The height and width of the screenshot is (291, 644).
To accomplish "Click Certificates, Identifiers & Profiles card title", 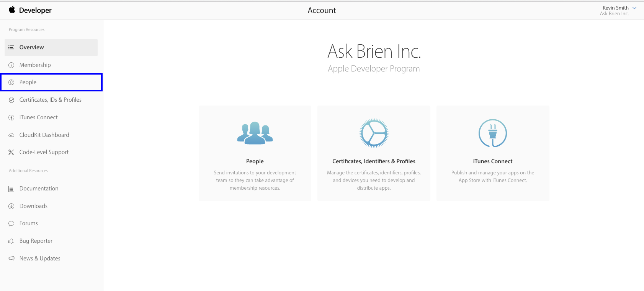I will pyautogui.click(x=374, y=161).
